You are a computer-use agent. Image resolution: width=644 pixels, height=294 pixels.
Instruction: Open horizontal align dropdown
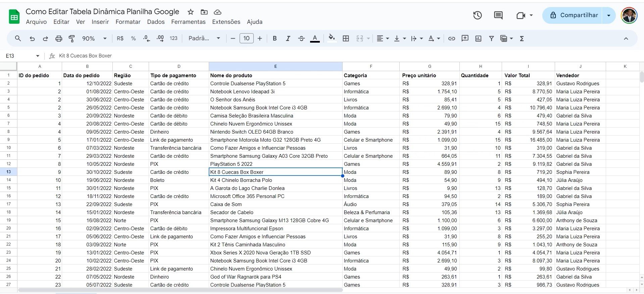tap(383, 39)
